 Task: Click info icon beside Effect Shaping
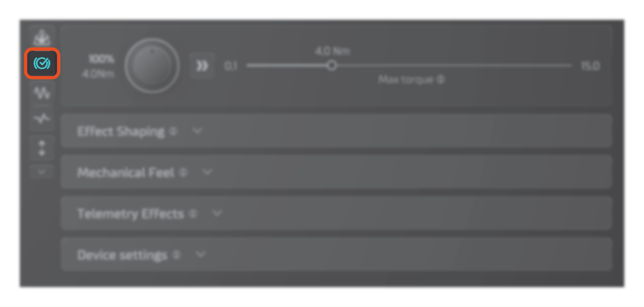pyautogui.click(x=173, y=131)
